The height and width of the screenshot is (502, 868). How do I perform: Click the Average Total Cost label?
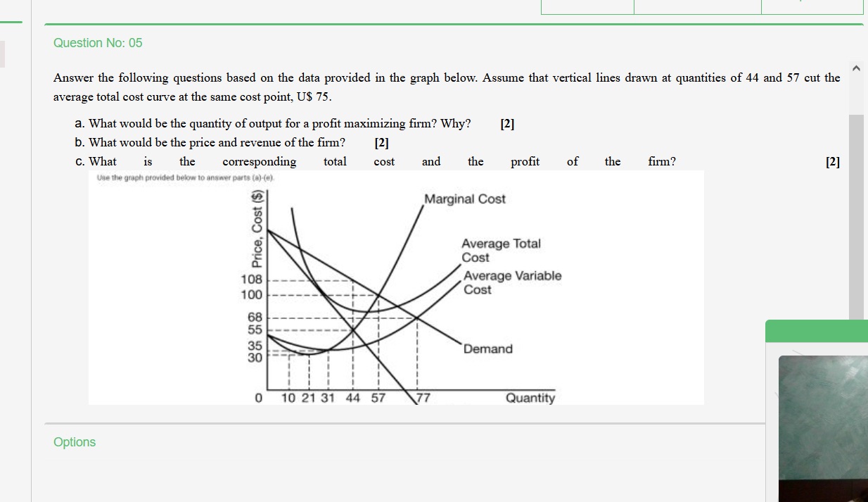500,251
